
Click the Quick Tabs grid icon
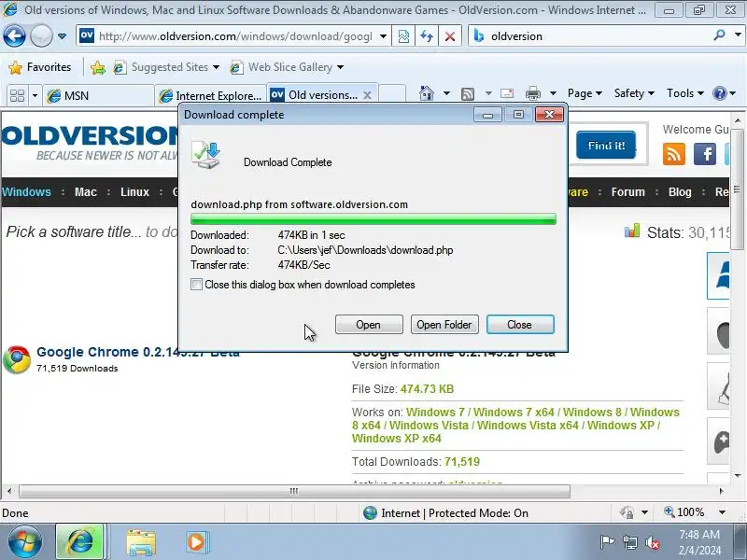pos(17,96)
